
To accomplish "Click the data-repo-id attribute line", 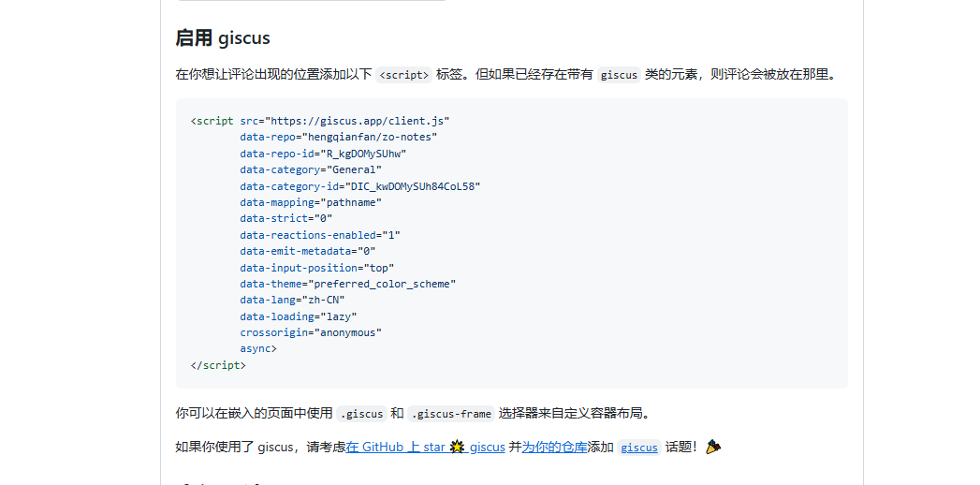I will click(323, 154).
